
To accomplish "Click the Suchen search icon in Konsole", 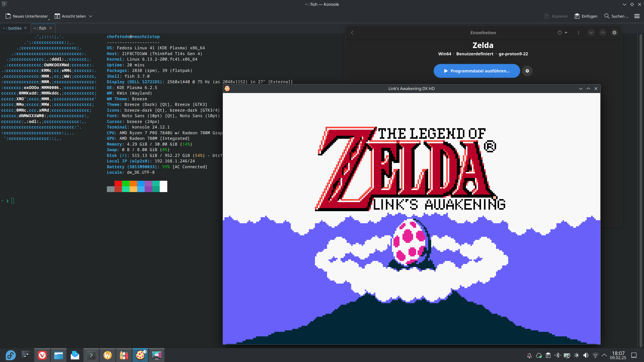I will (607, 16).
